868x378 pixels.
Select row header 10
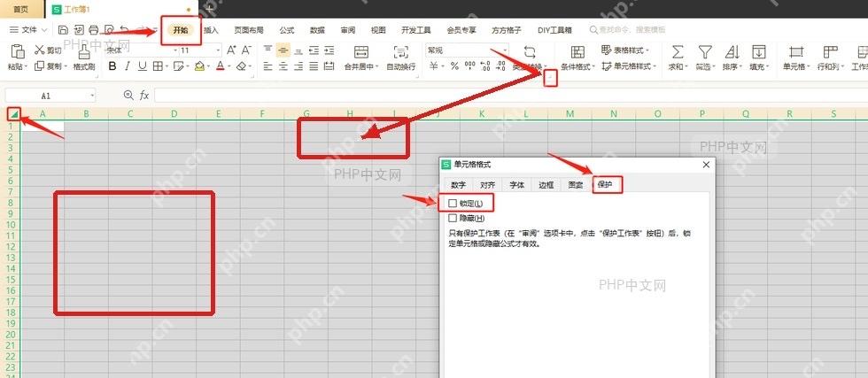[x=10, y=225]
